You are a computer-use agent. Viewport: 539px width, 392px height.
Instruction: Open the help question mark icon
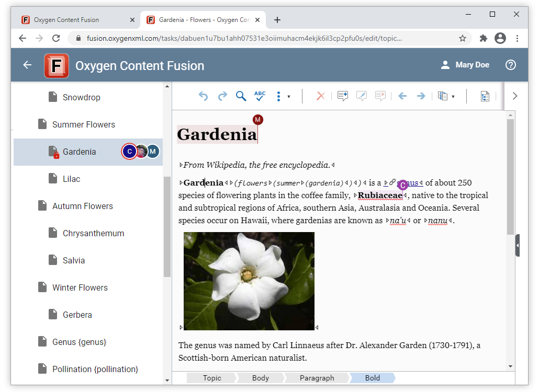tap(511, 65)
